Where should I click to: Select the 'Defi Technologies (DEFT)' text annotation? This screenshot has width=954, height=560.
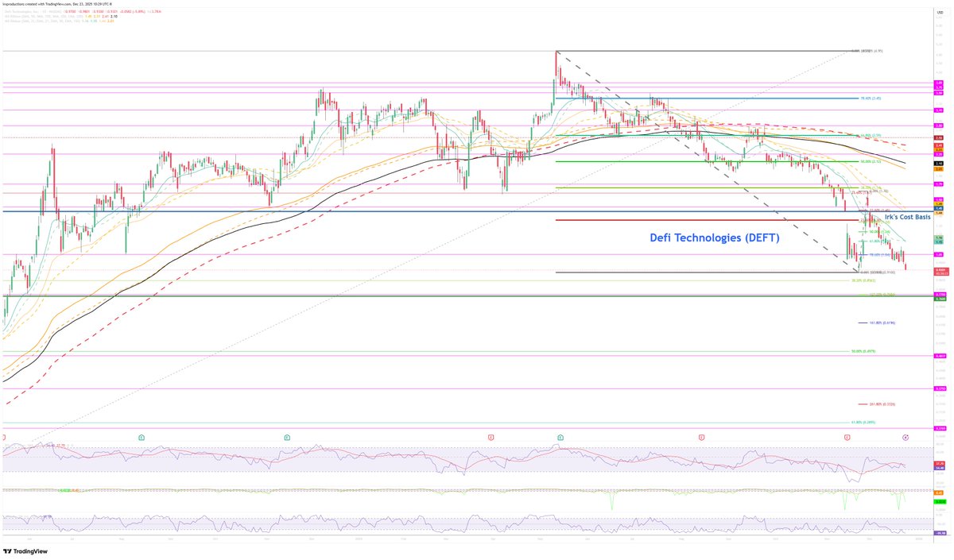(715, 237)
